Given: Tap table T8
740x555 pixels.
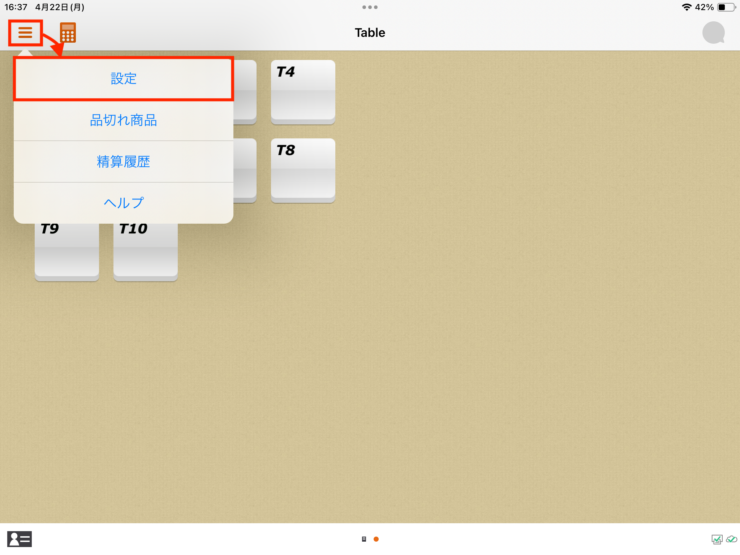Looking at the screenshot, I should 303,170.
